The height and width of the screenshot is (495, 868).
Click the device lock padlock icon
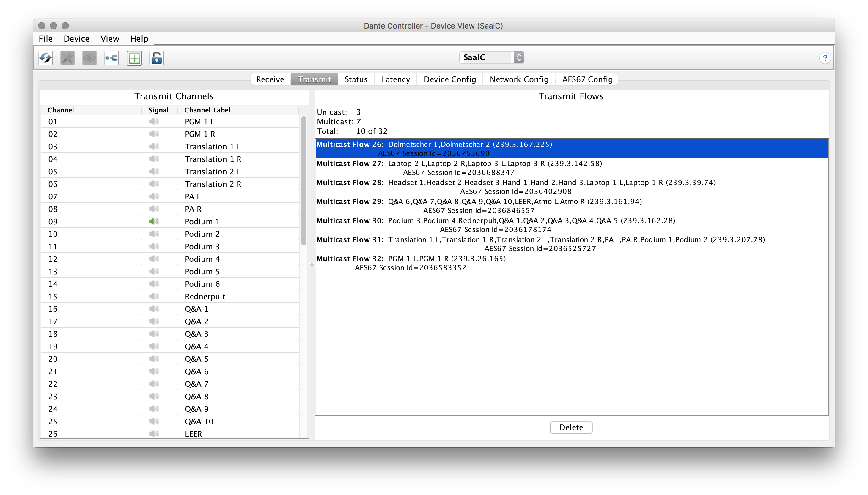157,58
